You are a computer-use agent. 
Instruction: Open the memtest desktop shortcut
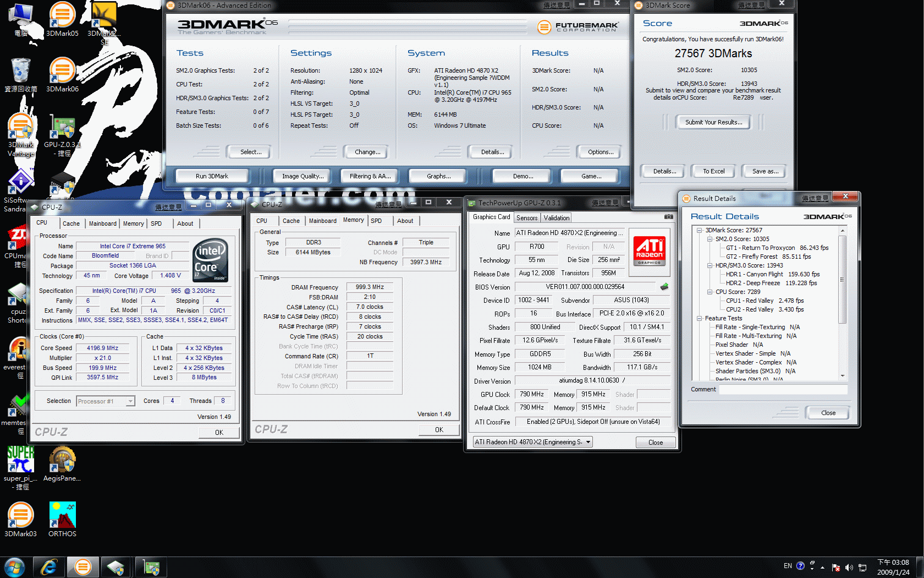15,414
